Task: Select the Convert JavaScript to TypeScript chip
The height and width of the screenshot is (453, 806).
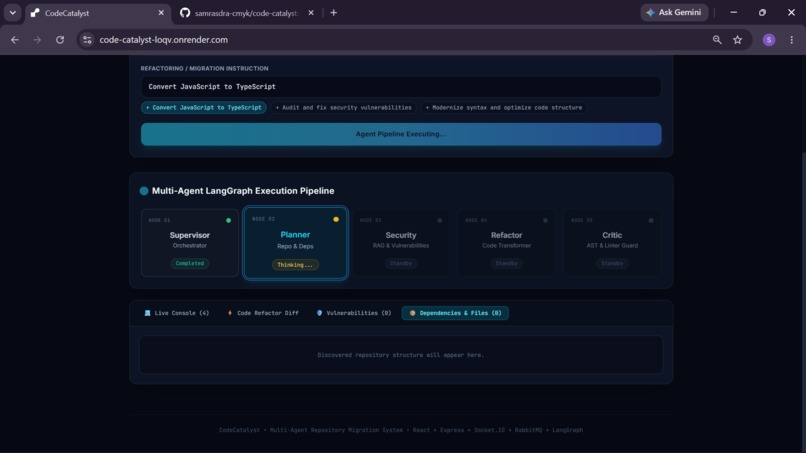Action: 204,107
